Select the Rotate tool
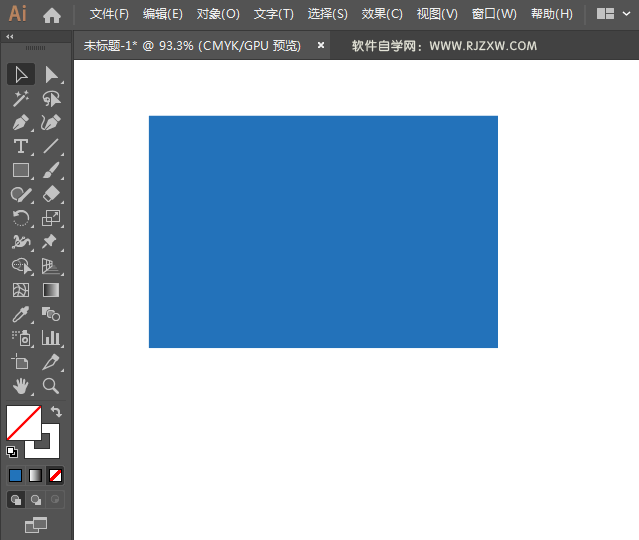This screenshot has width=639, height=540. click(x=21, y=218)
